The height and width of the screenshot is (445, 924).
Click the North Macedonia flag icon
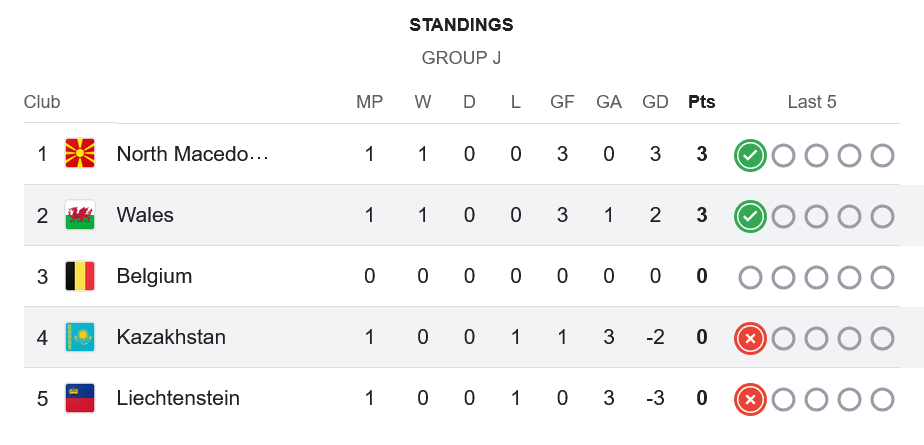point(80,154)
